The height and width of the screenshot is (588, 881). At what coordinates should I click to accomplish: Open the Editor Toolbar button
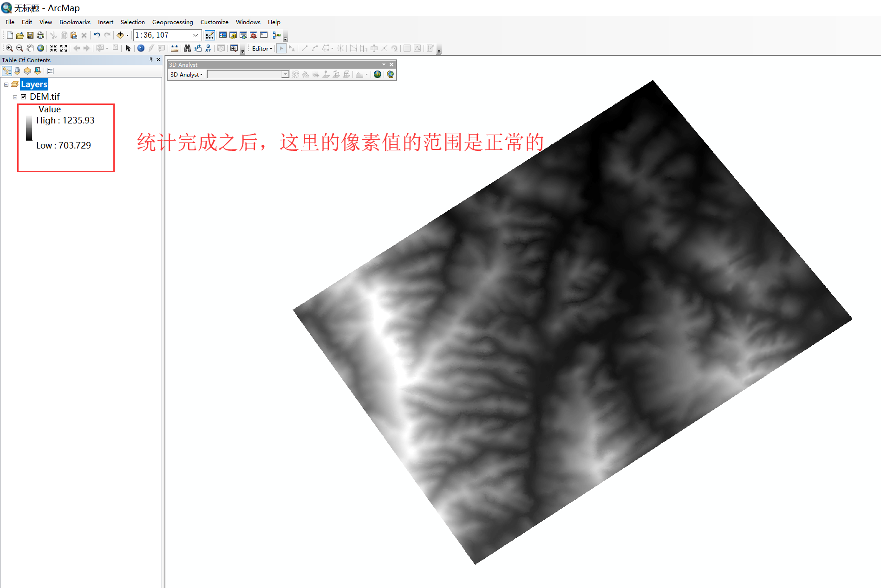pos(210,35)
